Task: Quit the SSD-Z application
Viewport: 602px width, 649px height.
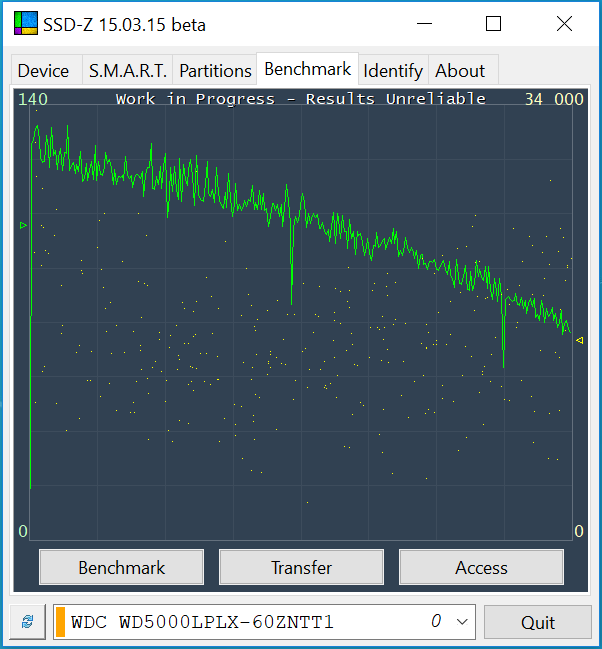Action: (x=537, y=622)
